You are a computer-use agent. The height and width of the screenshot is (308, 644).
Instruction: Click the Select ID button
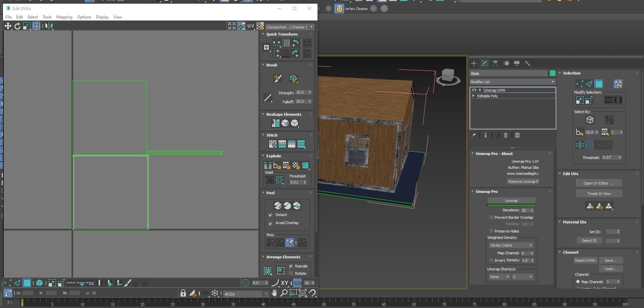[x=589, y=241]
